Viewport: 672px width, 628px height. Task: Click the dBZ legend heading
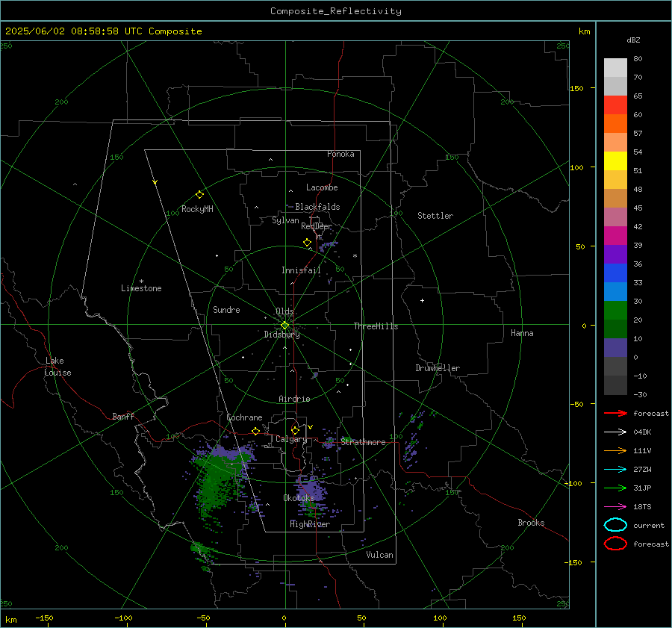click(x=633, y=40)
